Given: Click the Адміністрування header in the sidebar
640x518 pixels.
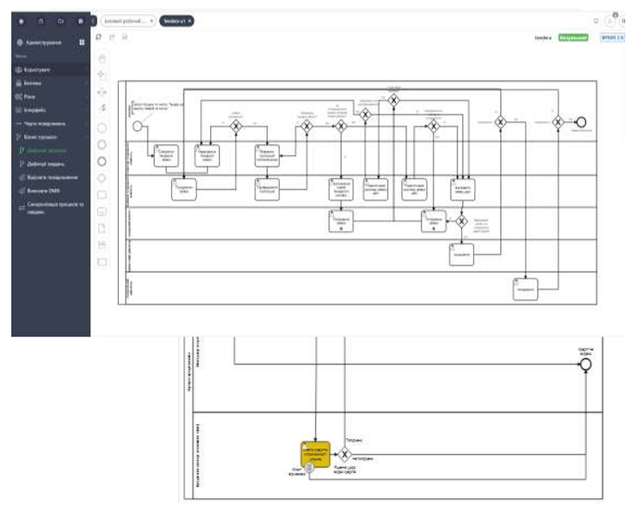Looking at the screenshot, I should tap(44, 42).
